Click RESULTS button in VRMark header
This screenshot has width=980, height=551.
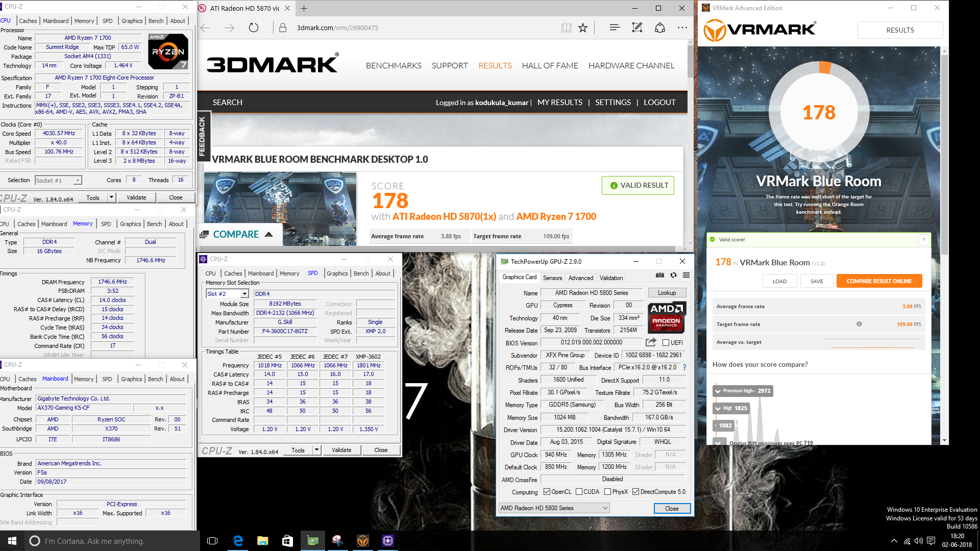coord(900,30)
